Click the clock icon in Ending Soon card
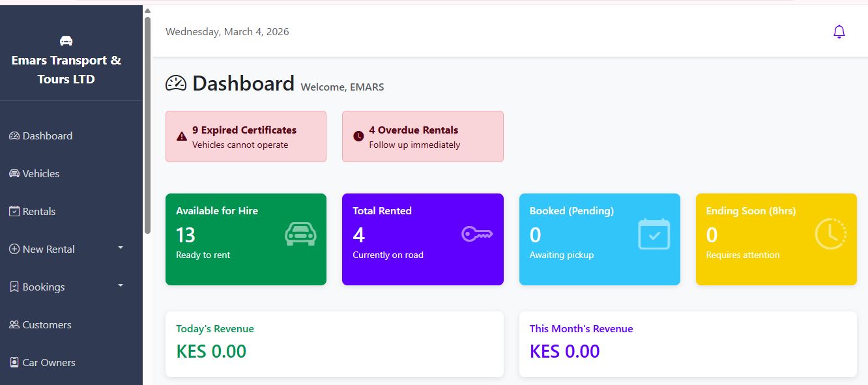 [x=830, y=234]
